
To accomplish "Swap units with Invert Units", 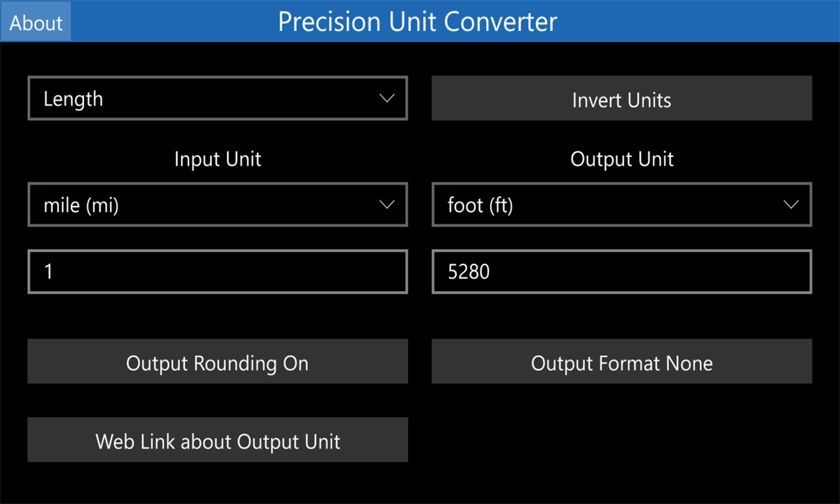I will click(x=622, y=98).
